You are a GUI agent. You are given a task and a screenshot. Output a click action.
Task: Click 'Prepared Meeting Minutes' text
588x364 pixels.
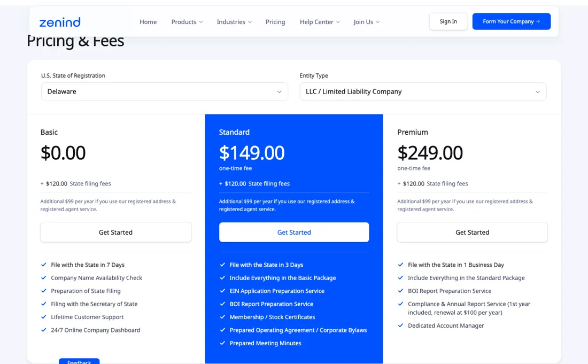tap(266, 343)
